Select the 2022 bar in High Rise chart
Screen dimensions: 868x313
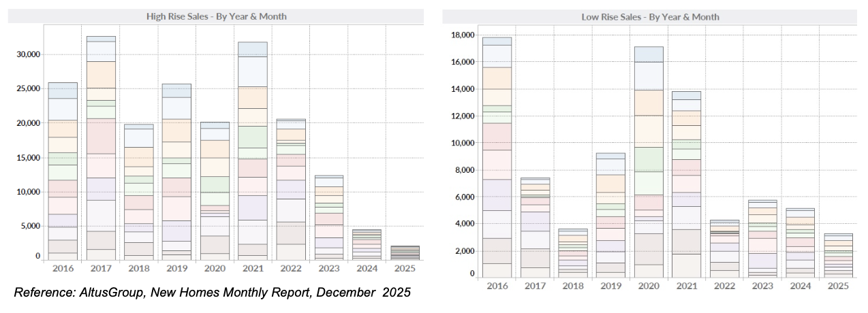coord(291,189)
